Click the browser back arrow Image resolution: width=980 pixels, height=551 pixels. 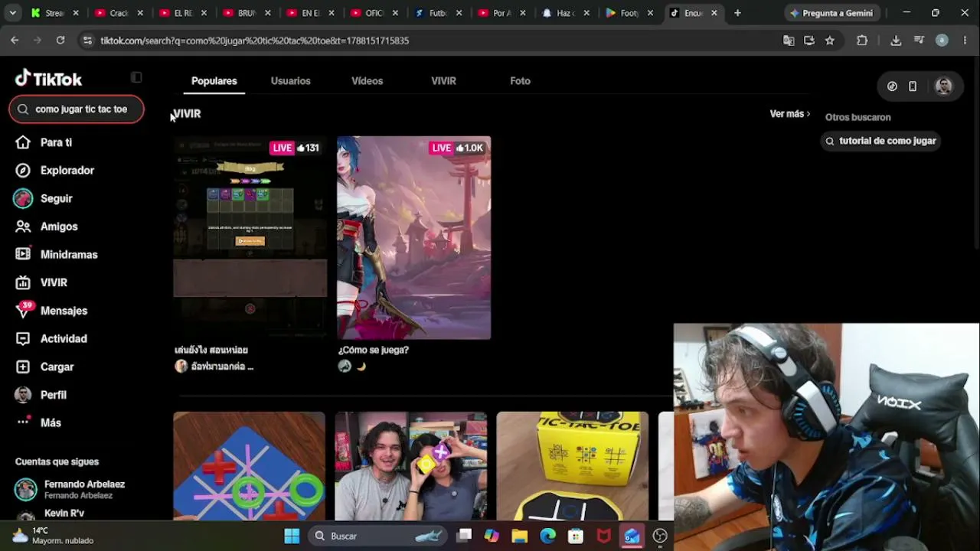coord(15,41)
